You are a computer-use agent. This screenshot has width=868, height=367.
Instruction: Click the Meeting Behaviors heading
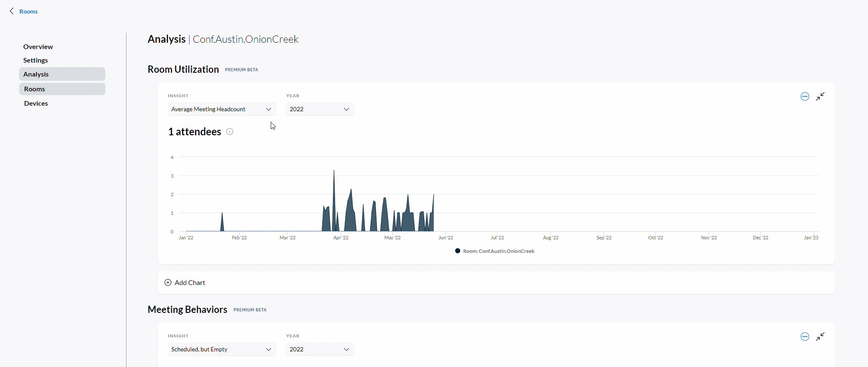pyautogui.click(x=187, y=309)
